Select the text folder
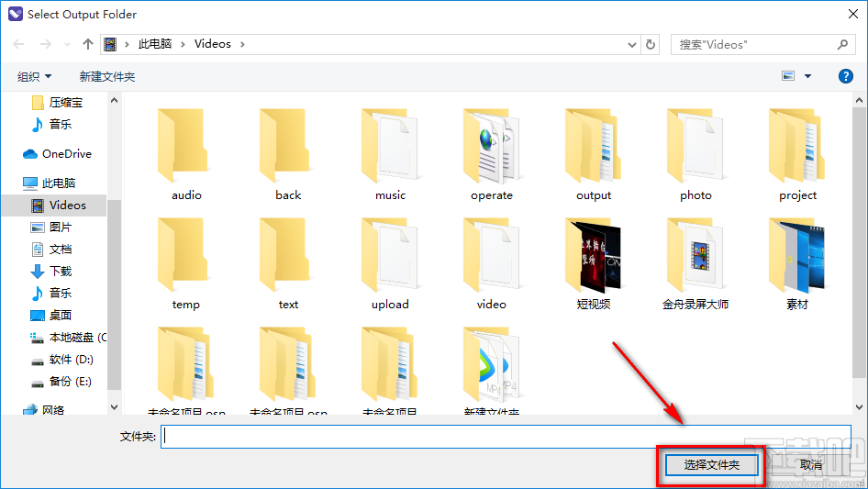Screen dimensions: 868x489 288,264
